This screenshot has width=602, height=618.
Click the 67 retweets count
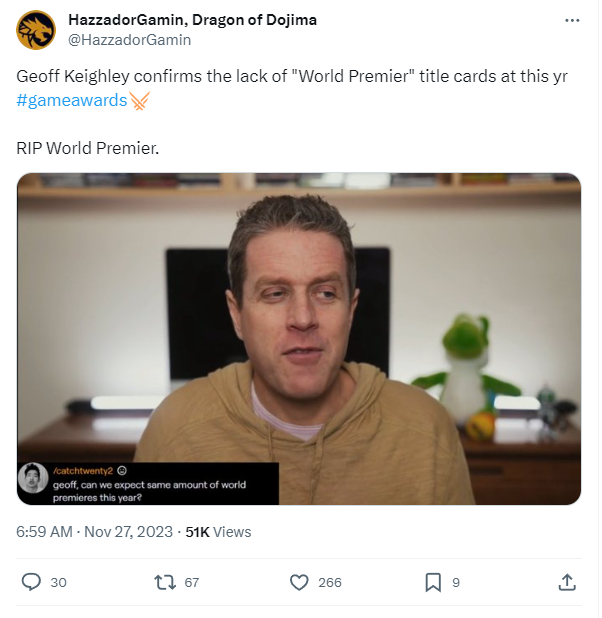pyautogui.click(x=192, y=583)
